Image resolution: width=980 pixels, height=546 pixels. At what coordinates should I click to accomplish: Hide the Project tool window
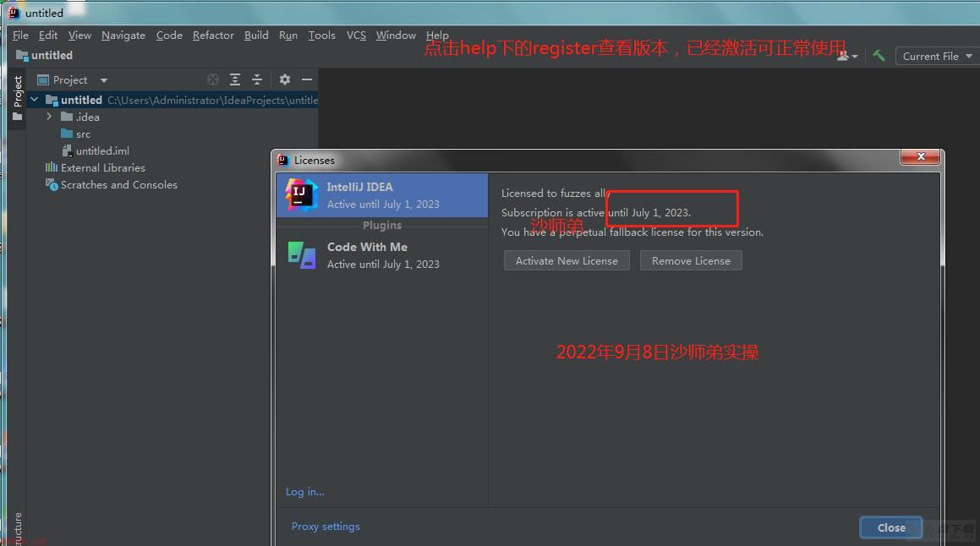point(307,79)
